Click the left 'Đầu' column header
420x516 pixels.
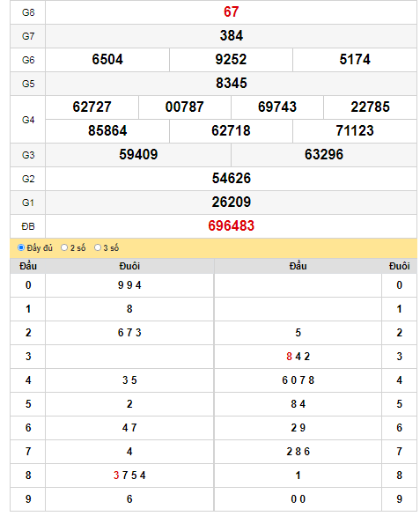(28, 266)
